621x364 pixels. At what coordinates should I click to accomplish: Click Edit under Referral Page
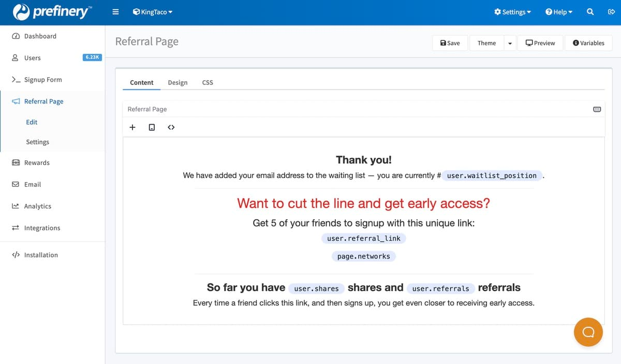coord(32,122)
